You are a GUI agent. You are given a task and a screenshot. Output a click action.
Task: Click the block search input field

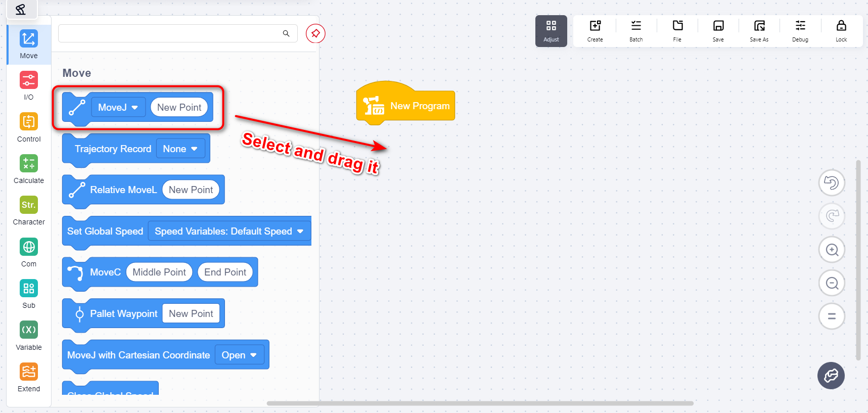tap(169, 33)
